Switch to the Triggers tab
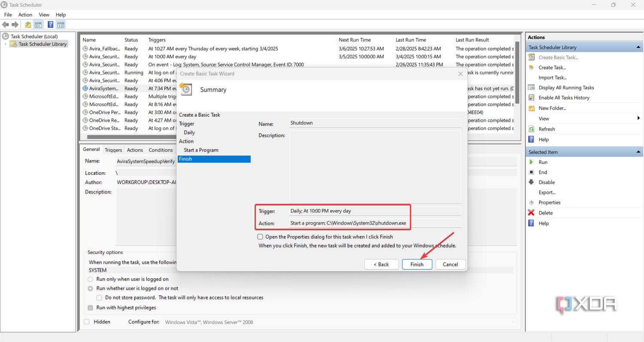Image resolution: width=644 pixels, height=342 pixels. [x=113, y=150]
